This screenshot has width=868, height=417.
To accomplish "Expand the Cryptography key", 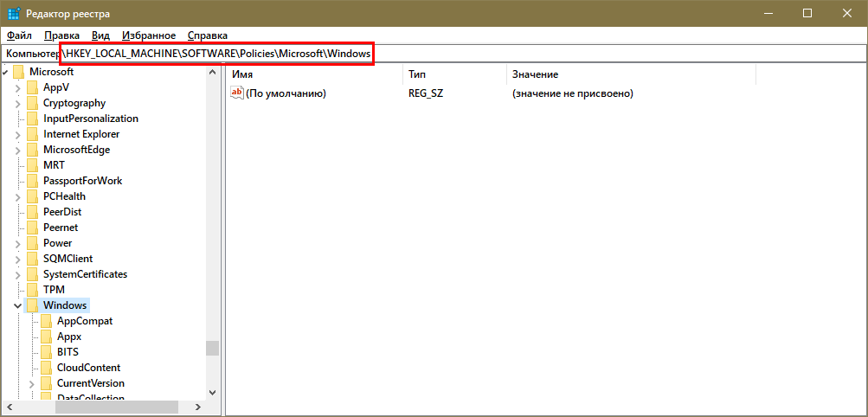I will (18, 103).
